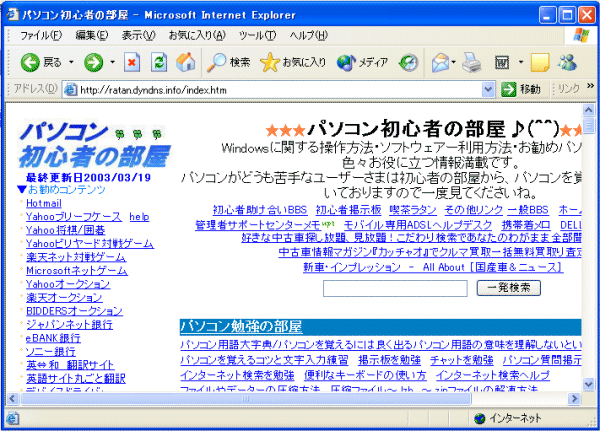Click the horizontal scrollbar right arrow

point(574,399)
